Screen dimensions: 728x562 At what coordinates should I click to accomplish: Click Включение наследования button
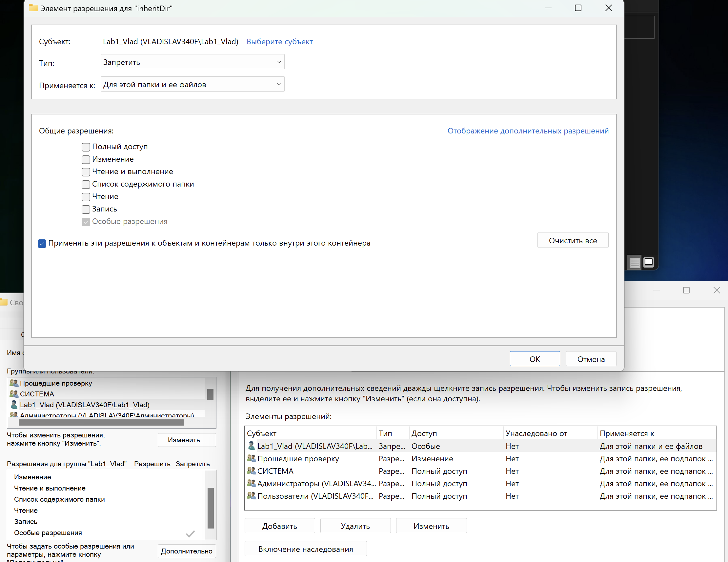(x=305, y=549)
